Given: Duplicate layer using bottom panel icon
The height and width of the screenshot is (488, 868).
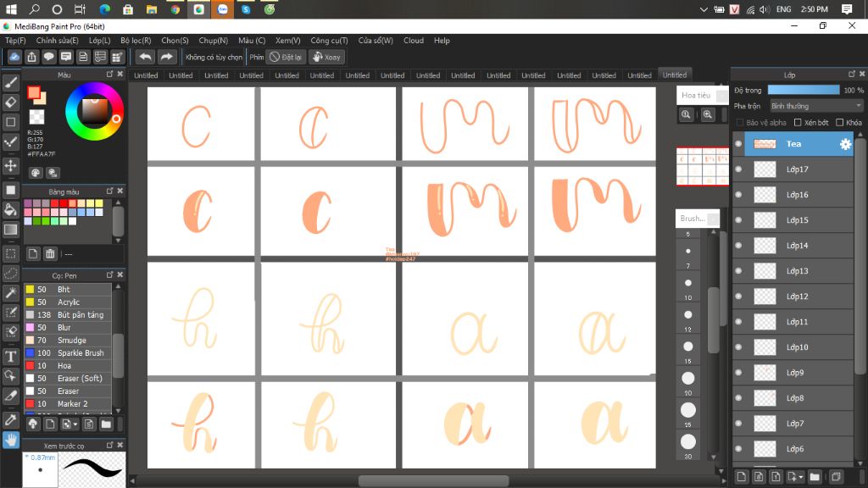Looking at the screenshot, I should point(836,476).
